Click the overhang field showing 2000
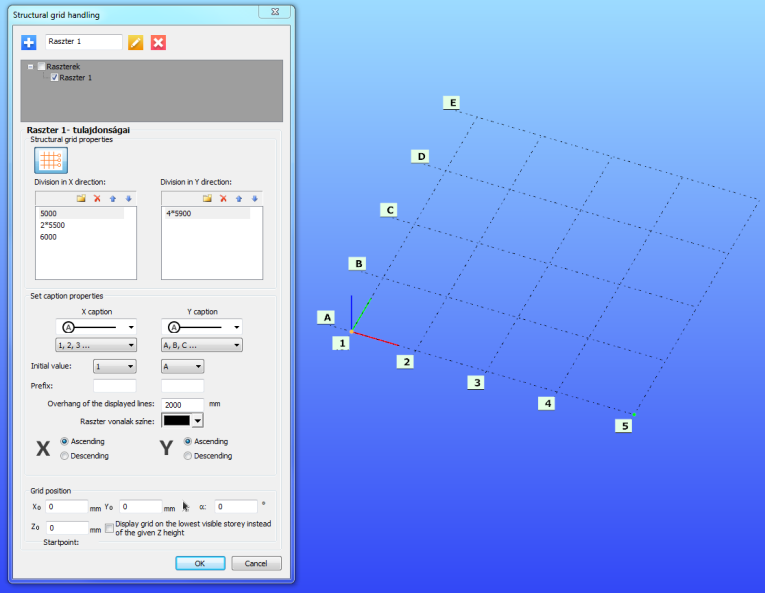The height and width of the screenshot is (593, 765). pyautogui.click(x=182, y=405)
